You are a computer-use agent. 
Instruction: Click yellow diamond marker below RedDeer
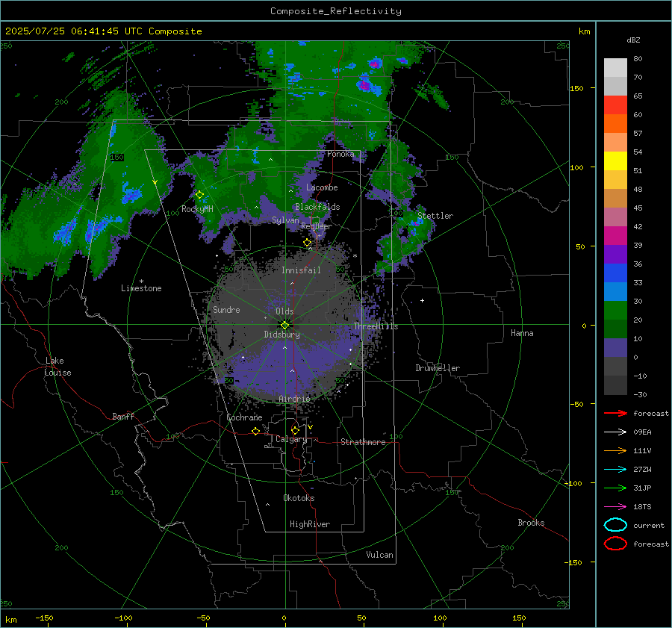(x=308, y=243)
